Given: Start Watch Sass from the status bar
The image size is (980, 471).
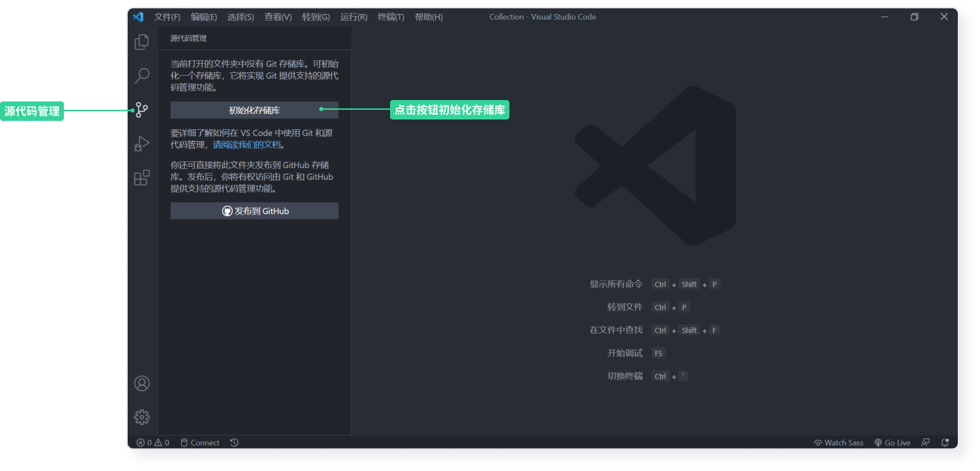Looking at the screenshot, I should coord(838,443).
